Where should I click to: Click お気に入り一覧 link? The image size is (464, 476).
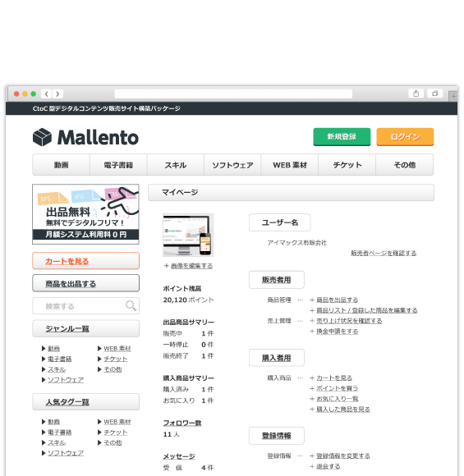click(x=338, y=399)
